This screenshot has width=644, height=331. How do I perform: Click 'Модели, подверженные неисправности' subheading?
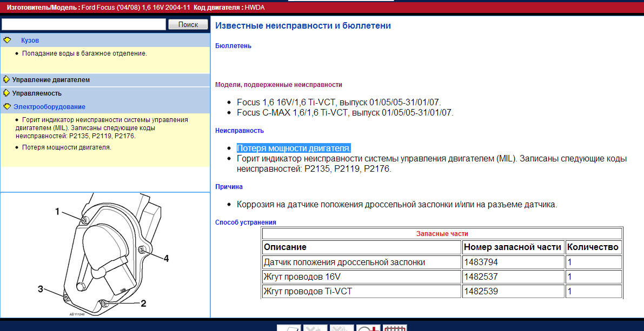coord(278,85)
